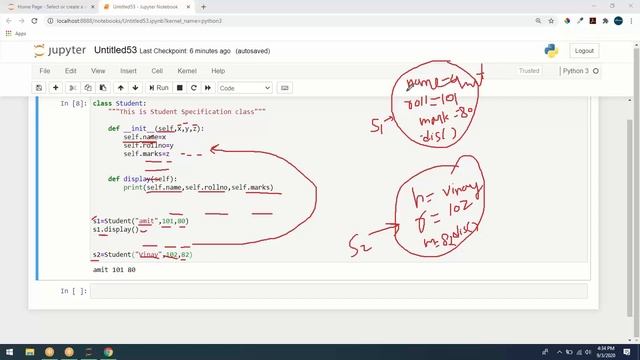Screen dimensions: 640x360
Task: Open the Windows Start menu
Action: [9, 352]
